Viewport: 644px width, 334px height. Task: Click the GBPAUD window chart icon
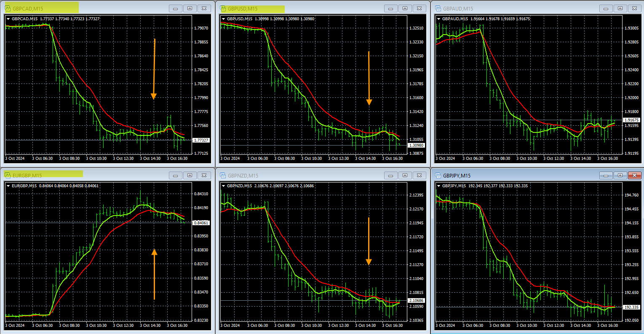pyautogui.click(x=438, y=8)
